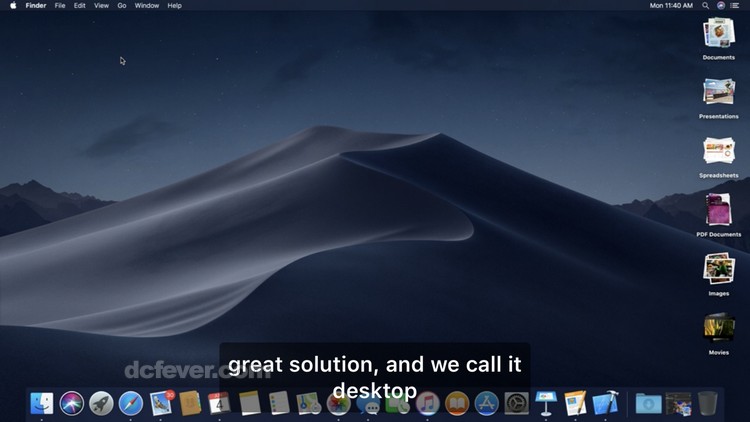Open FaceTime app in Dock
Image resolution: width=750 pixels, height=422 pixels.
pos(397,403)
